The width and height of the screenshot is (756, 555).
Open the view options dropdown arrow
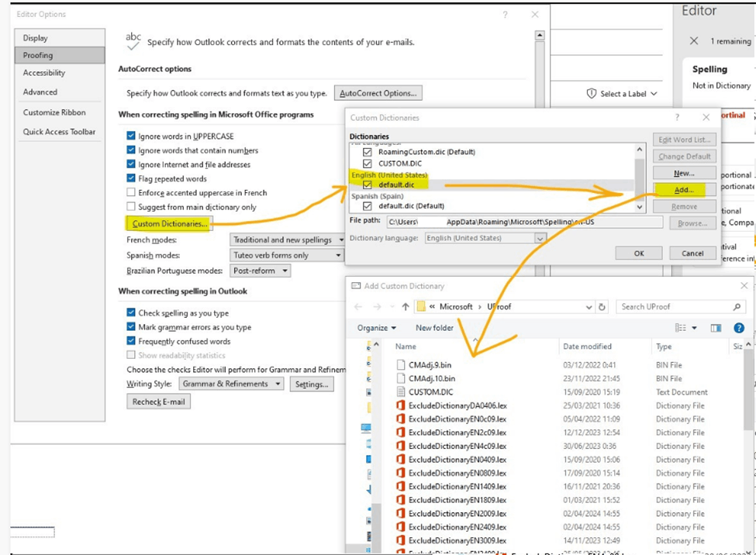(694, 328)
